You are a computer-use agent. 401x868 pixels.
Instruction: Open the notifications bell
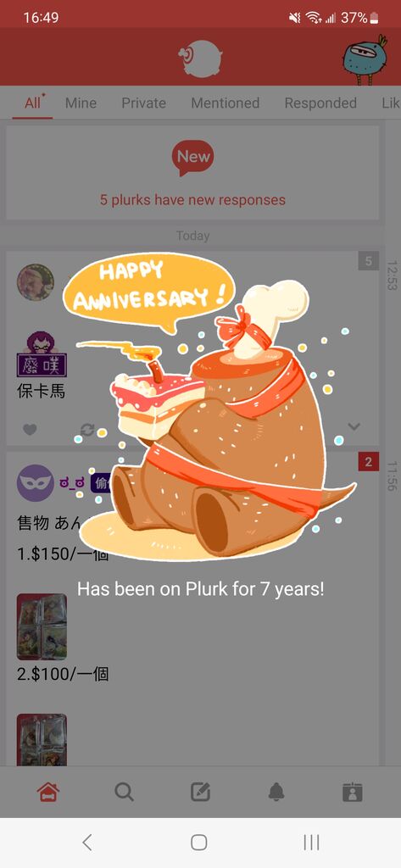pos(276,793)
